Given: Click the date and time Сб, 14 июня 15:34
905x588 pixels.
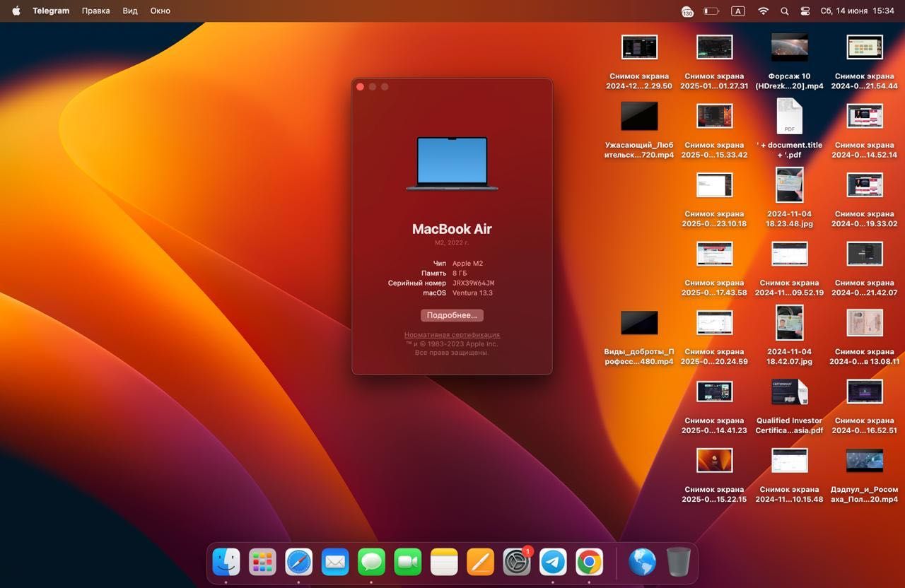Looking at the screenshot, I should click(857, 11).
